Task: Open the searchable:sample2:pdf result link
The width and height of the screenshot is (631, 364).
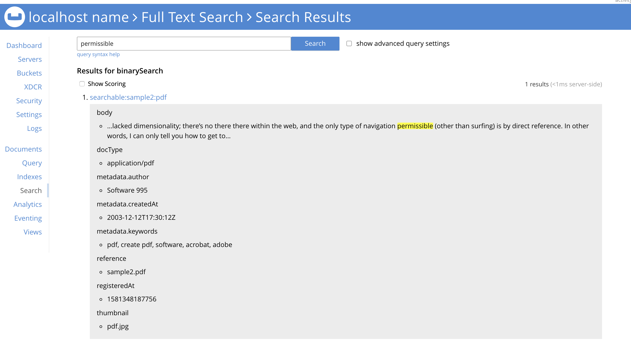Action: pos(128,97)
